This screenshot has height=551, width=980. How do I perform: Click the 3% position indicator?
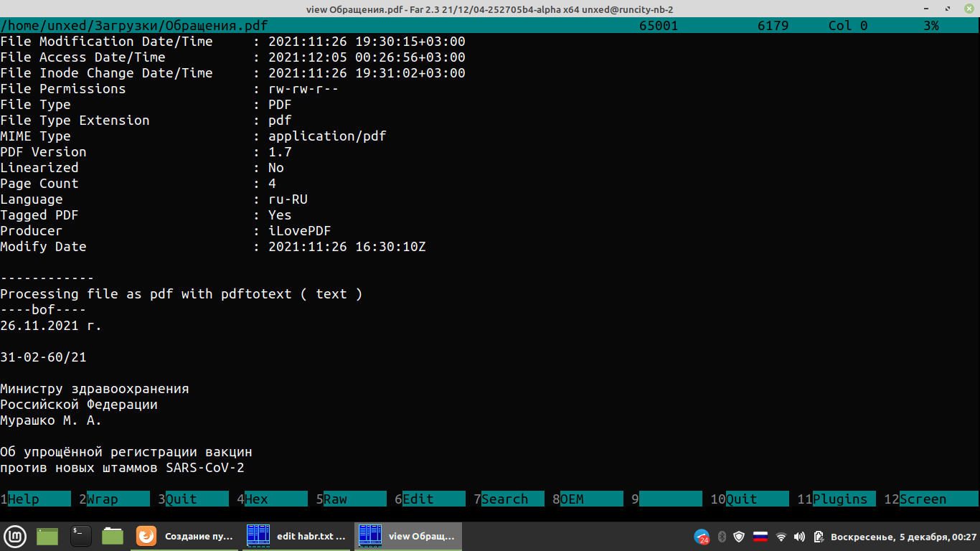(930, 26)
